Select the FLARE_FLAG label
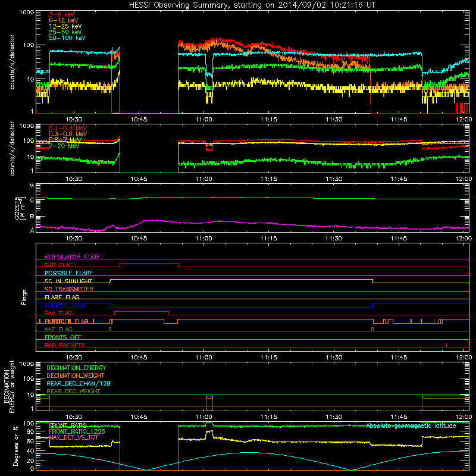 (62, 297)
